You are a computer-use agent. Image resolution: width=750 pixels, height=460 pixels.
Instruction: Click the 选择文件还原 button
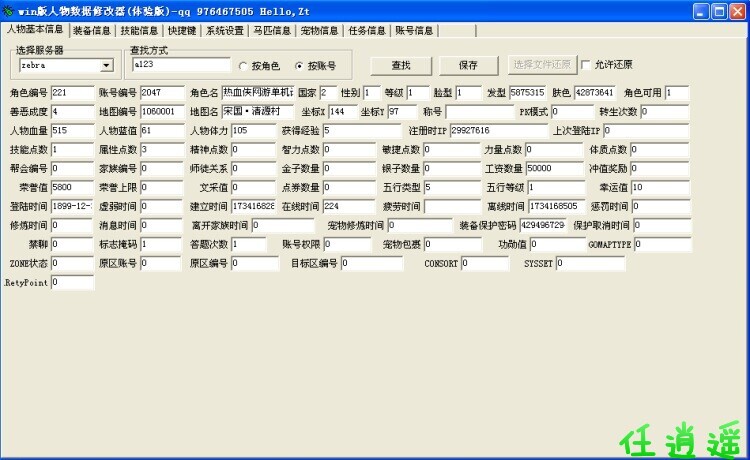[x=542, y=65]
